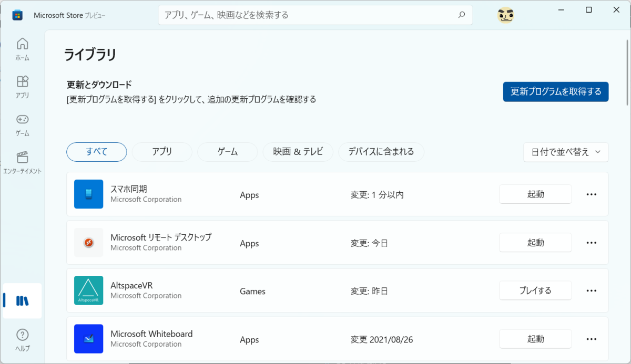
Task: Launch Microsoft Whiteboard via 起動
Action: point(535,339)
